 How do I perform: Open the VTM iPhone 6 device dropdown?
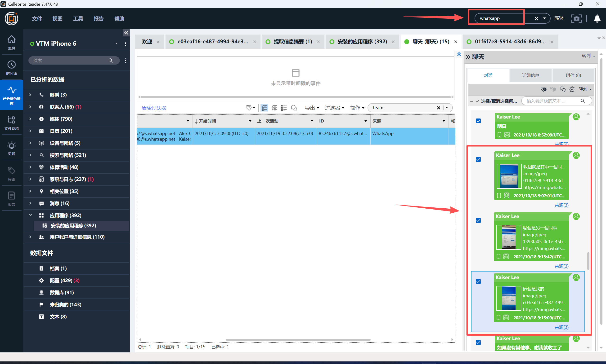(x=116, y=44)
